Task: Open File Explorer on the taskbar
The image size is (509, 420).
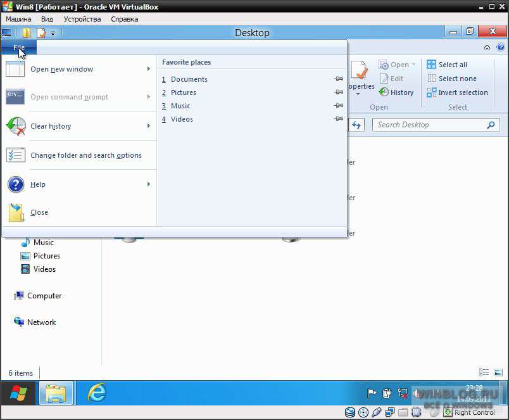Action: click(x=56, y=393)
